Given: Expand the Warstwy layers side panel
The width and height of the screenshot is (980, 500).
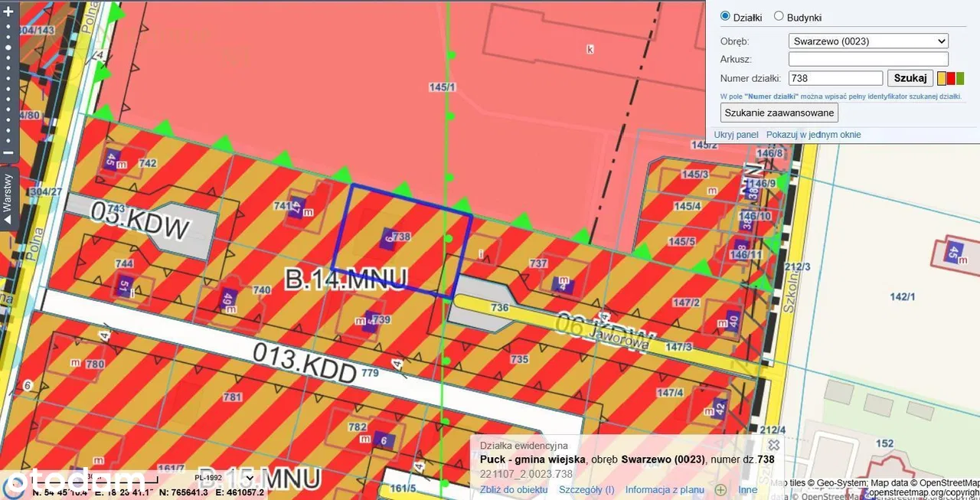Looking at the screenshot, I should click(8, 198).
